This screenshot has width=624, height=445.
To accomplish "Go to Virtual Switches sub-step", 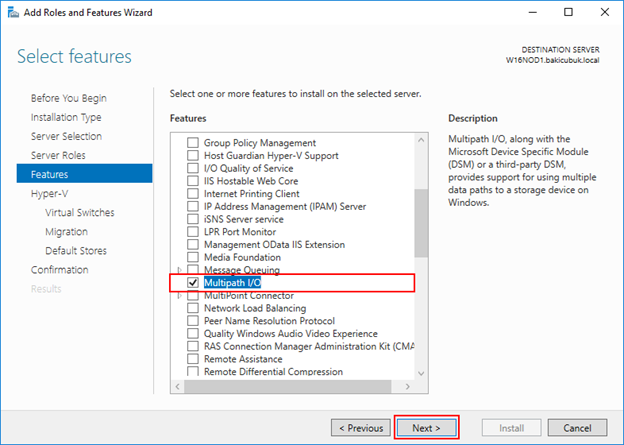I will tap(80, 213).
